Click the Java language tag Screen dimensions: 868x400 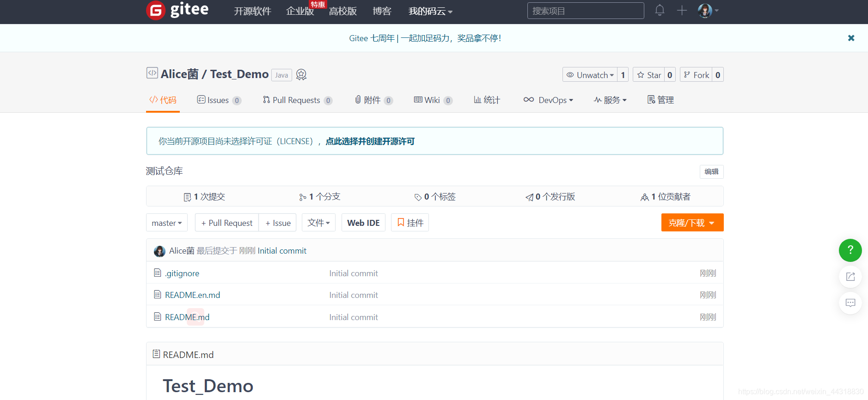281,75
